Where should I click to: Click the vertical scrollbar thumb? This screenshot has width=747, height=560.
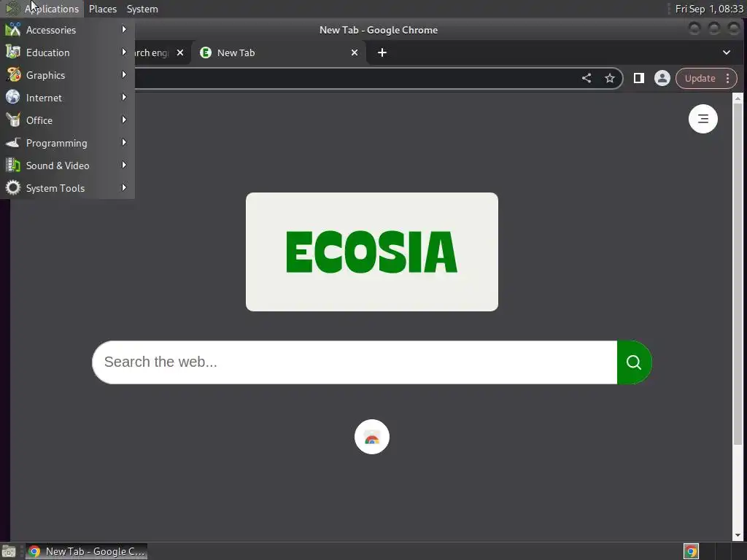point(738,275)
